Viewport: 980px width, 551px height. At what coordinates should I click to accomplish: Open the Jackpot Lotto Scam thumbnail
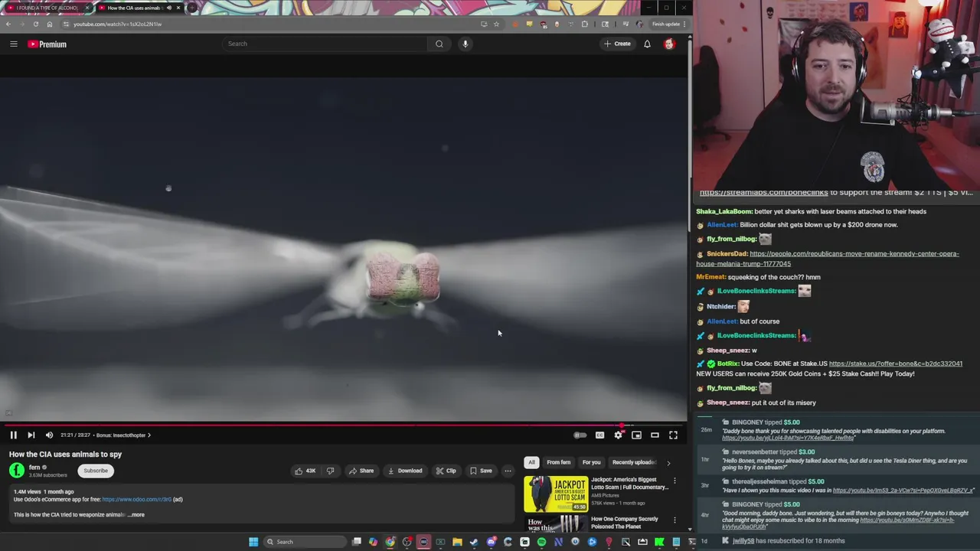pyautogui.click(x=556, y=494)
